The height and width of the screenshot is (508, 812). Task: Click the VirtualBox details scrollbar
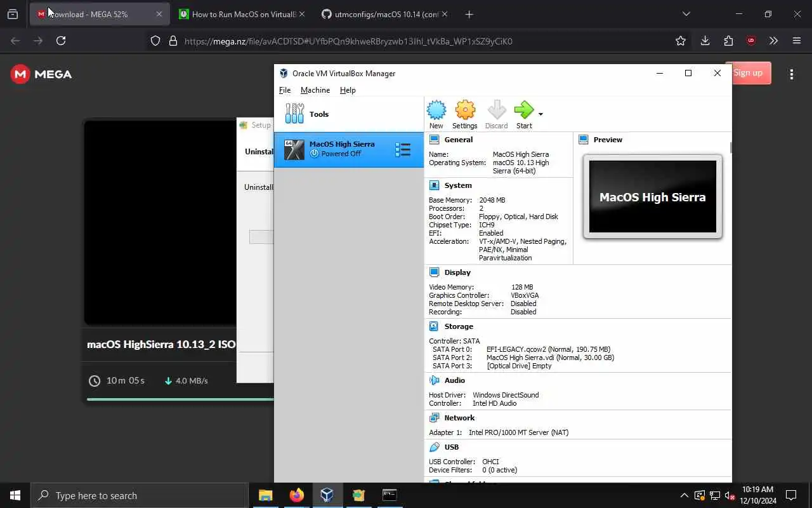point(730,147)
